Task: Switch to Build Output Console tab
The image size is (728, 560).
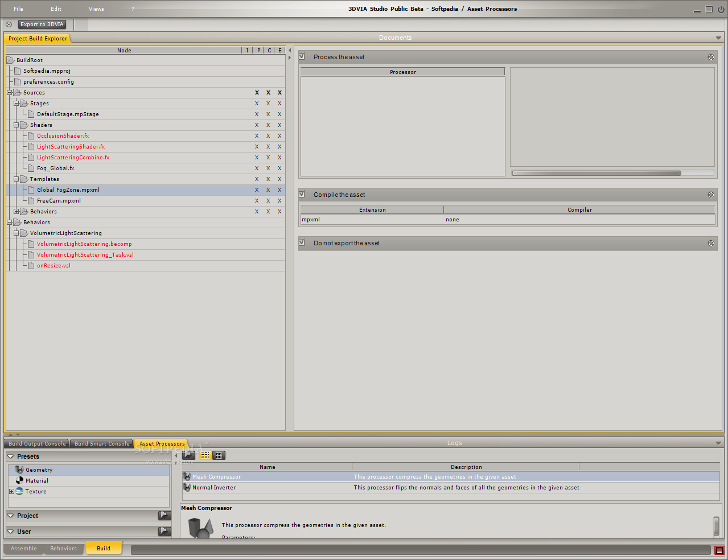Action: click(37, 443)
